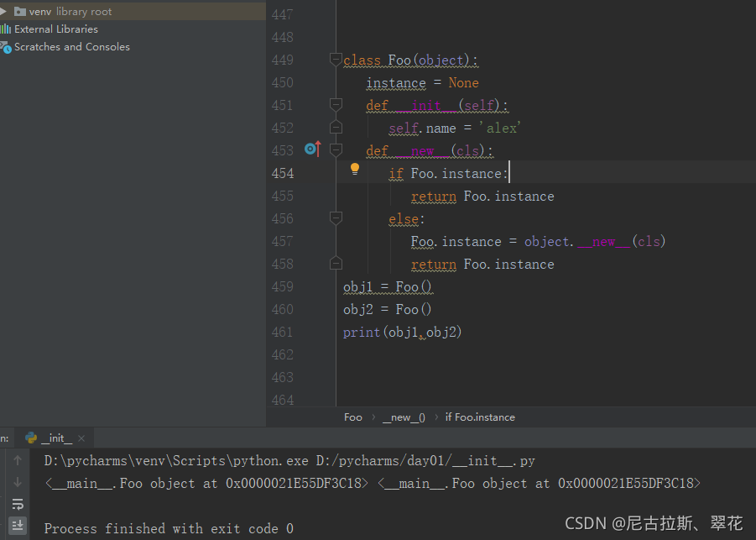The width and height of the screenshot is (756, 540).
Task: Expand the venv library root folder
Action: (3, 11)
